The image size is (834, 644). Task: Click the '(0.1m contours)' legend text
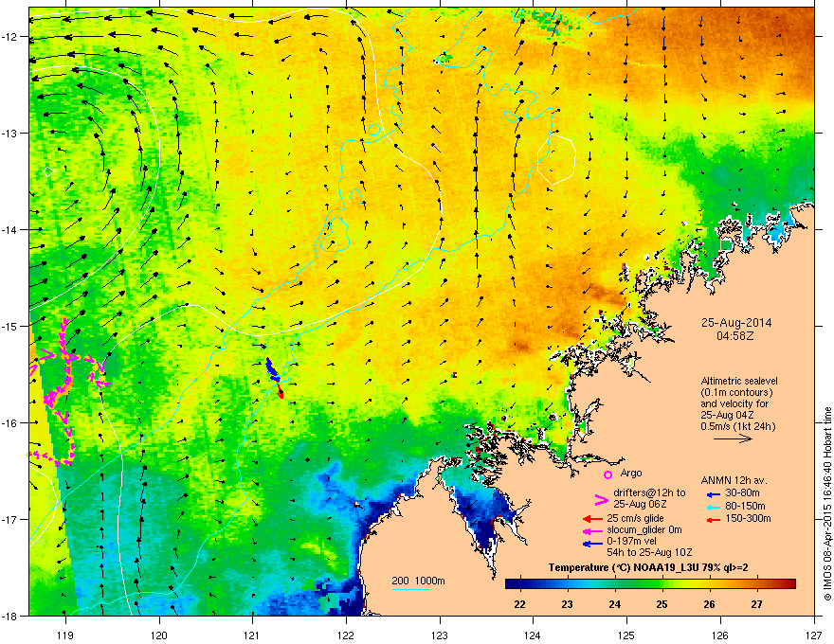pyautogui.click(x=736, y=393)
